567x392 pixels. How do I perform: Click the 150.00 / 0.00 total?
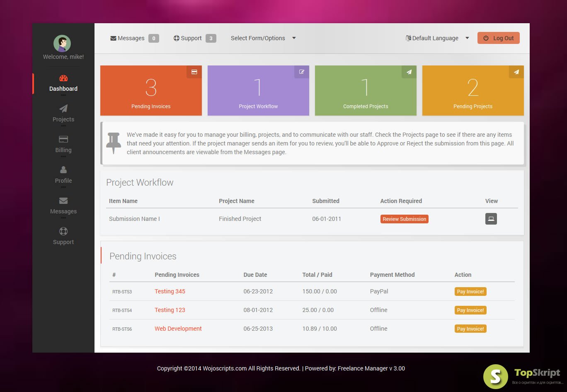click(x=320, y=291)
